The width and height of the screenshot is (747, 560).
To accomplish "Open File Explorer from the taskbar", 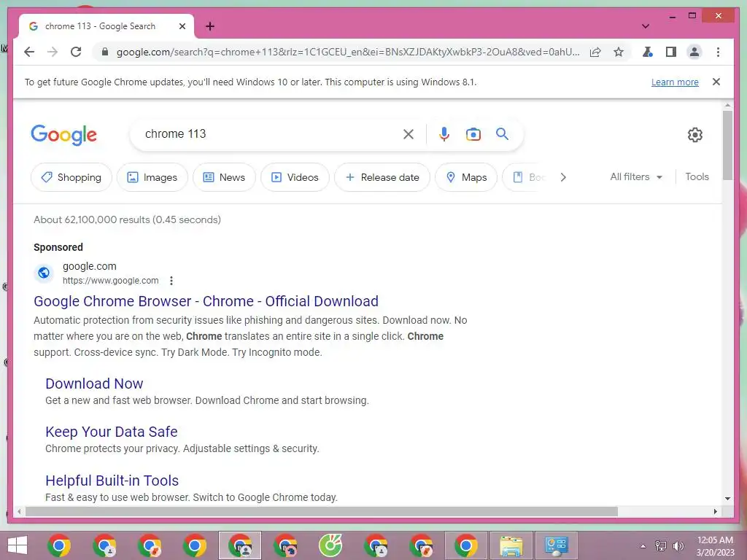I will pyautogui.click(x=511, y=545).
